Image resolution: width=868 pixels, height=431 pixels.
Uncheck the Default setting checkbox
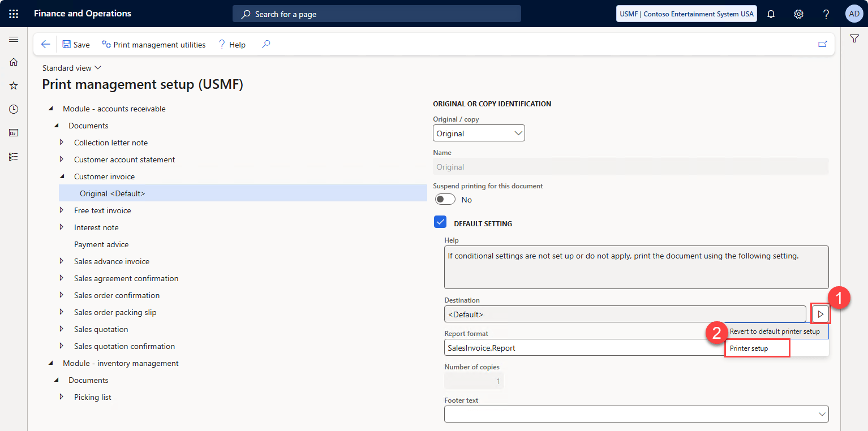(x=440, y=222)
